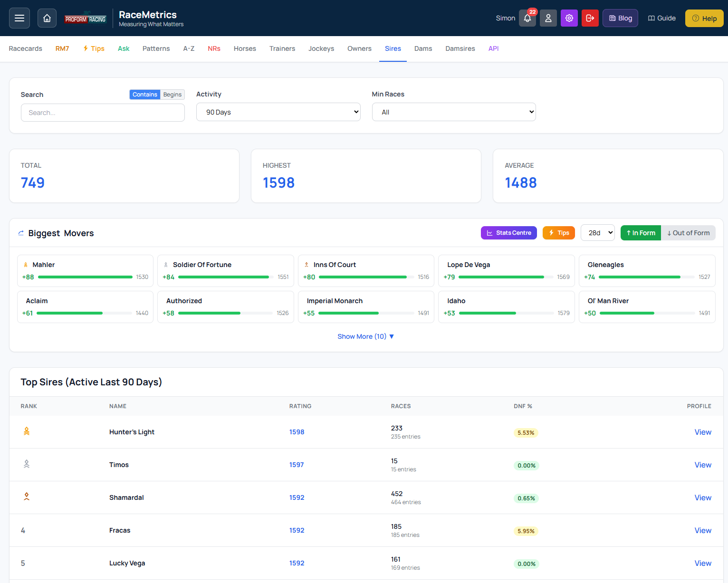728x583 pixels.
Task: Open the Ask tab
Action: coord(124,48)
